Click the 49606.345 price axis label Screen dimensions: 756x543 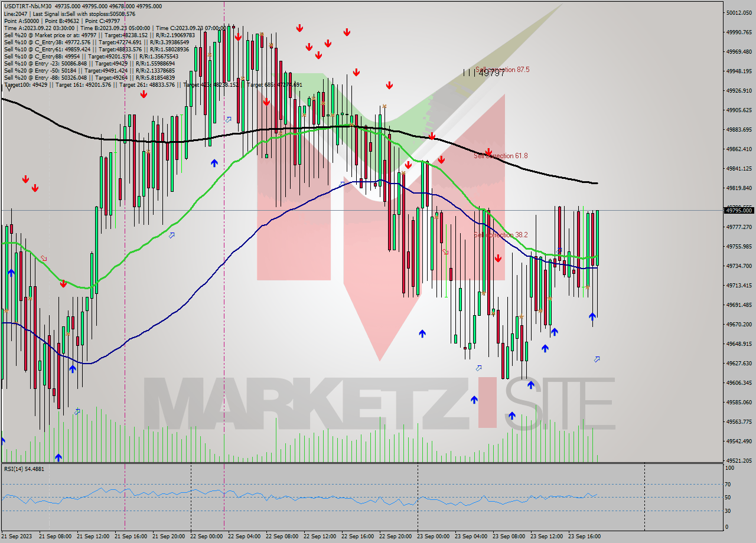[x=739, y=382]
